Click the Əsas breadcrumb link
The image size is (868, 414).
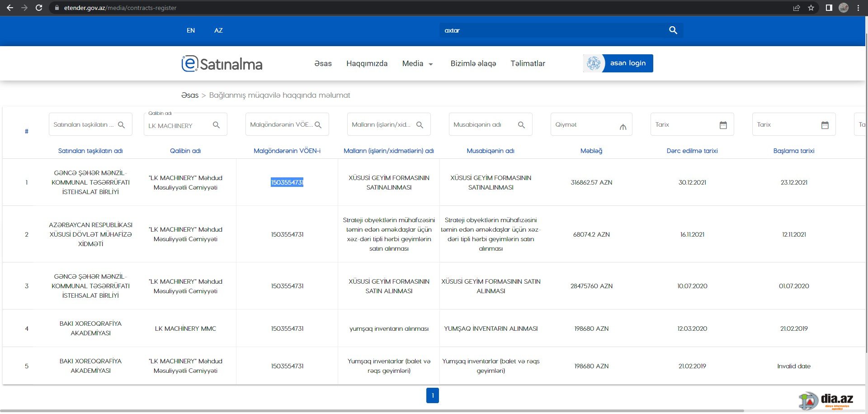(190, 95)
